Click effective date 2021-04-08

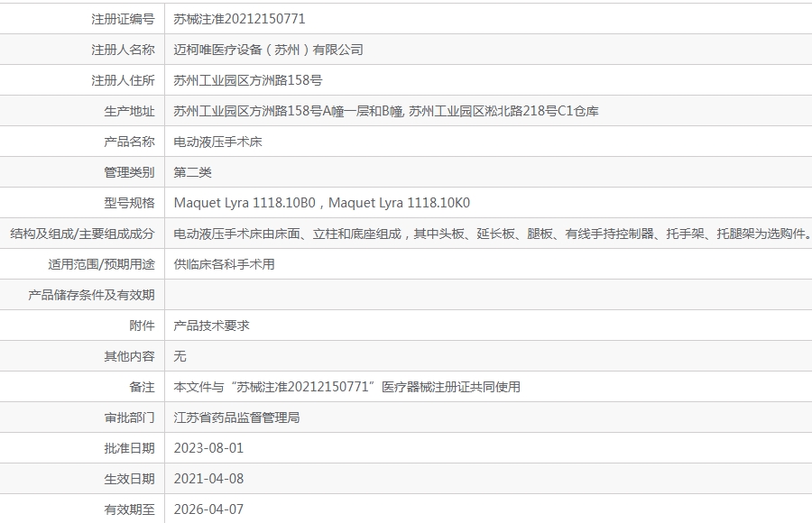(x=208, y=479)
